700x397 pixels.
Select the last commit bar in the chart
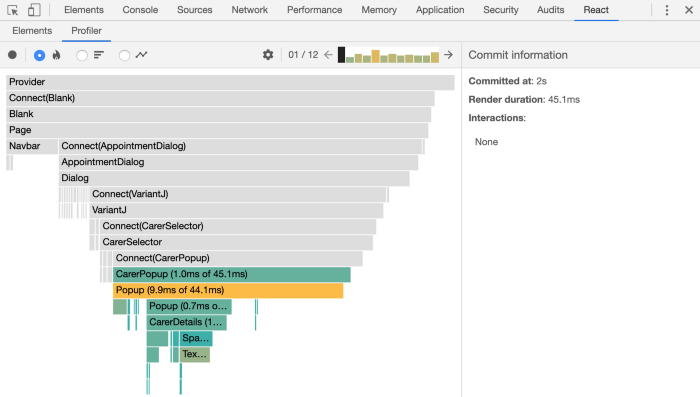tap(435, 58)
